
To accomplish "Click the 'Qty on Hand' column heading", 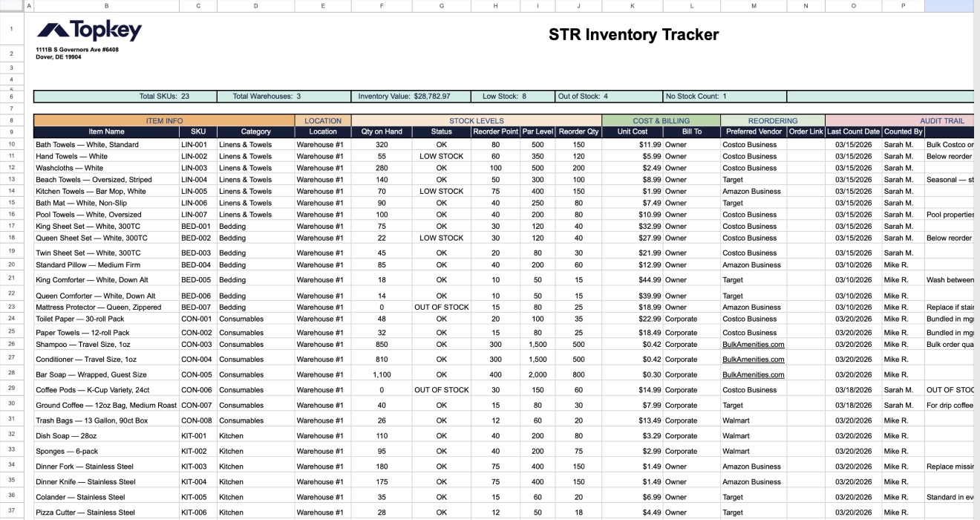I will click(x=382, y=131).
